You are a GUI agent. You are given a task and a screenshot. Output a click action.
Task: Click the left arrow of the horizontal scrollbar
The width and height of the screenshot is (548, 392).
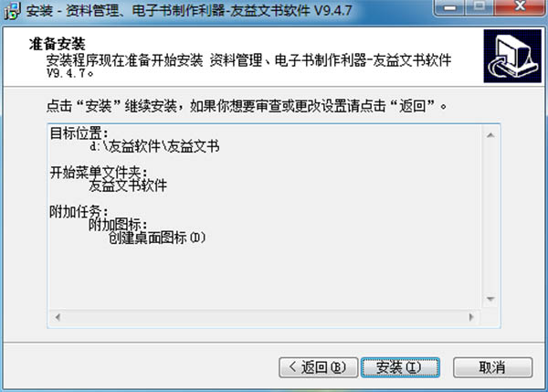58,317
